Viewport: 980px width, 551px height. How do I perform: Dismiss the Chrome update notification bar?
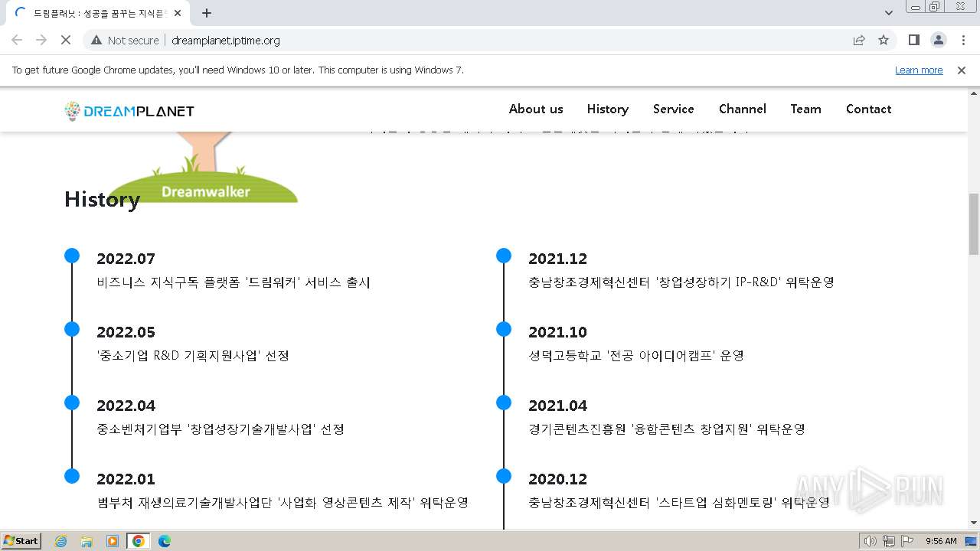(x=962, y=70)
